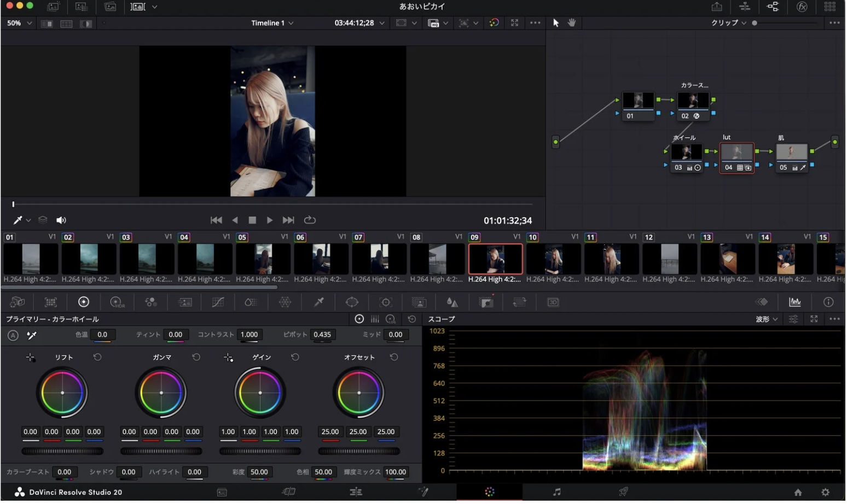The height and width of the screenshot is (504, 847).
Task: Open the RGB Mixer palette
Action: point(150,303)
